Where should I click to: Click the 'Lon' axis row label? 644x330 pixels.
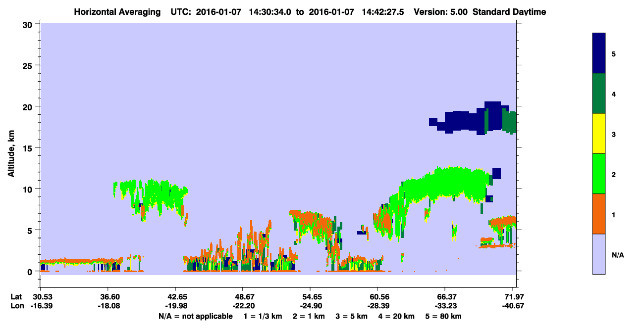click(x=17, y=306)
